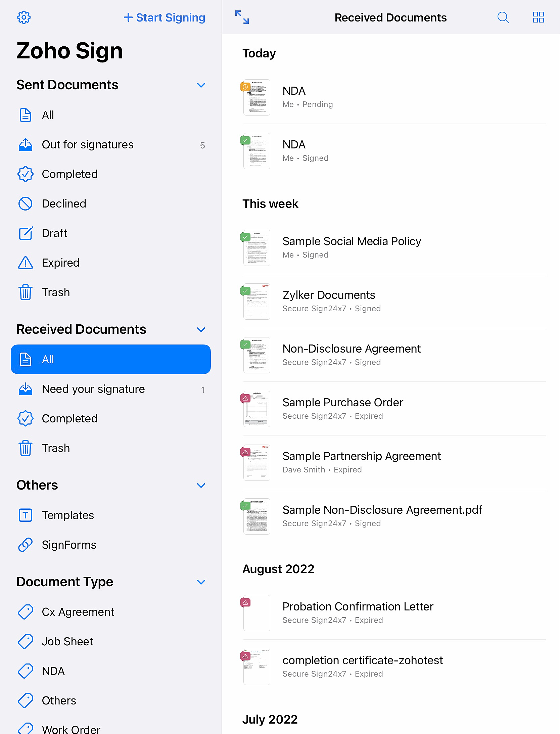Click the Cx Agreement tag icon
This screenshot has width=560, height=734.
coord(26,612)
